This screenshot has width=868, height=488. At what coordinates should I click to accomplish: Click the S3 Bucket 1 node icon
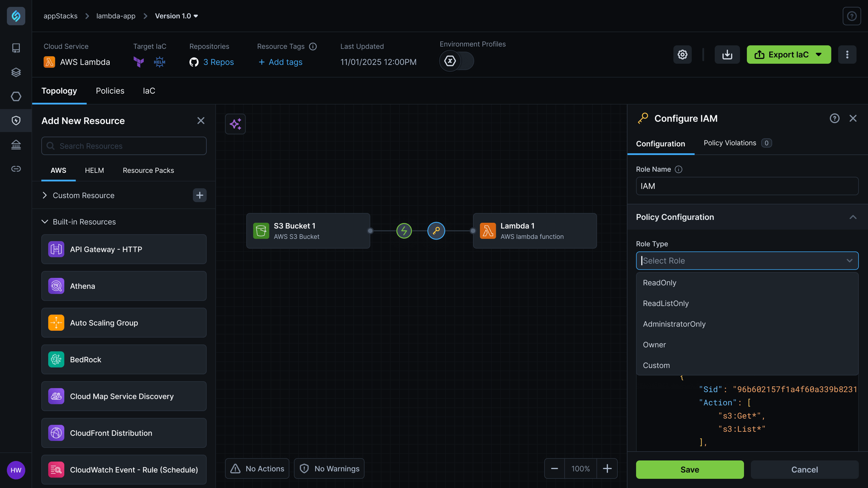[x=260, y=231]
